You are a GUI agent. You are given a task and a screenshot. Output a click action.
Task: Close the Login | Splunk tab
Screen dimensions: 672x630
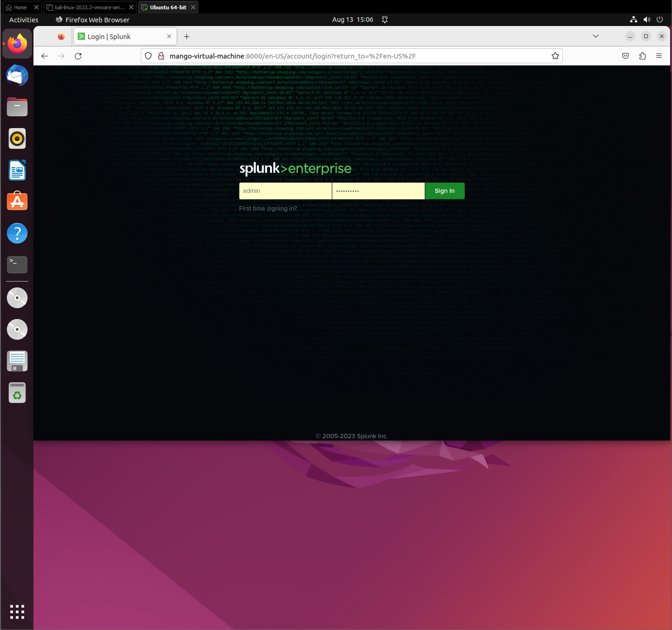169,37
